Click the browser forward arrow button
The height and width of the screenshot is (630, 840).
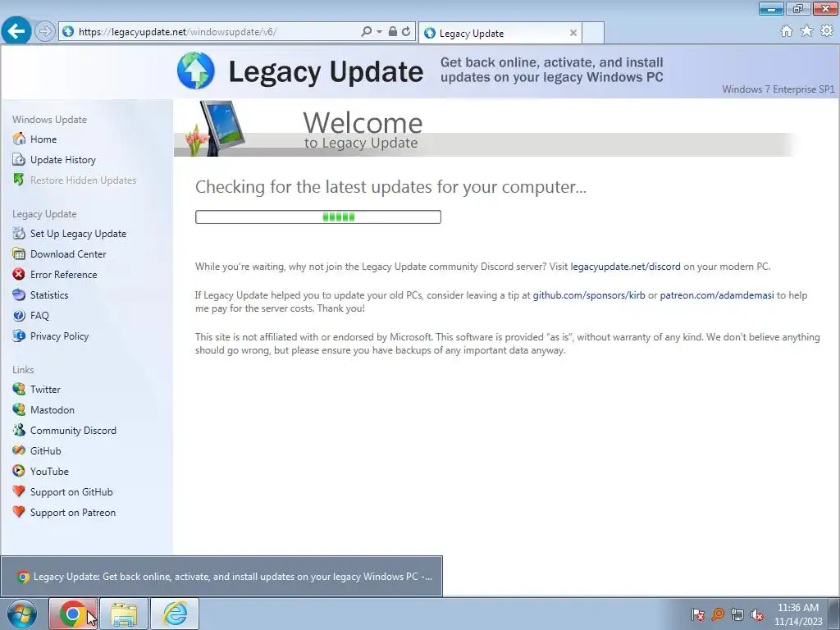(45, 32)
